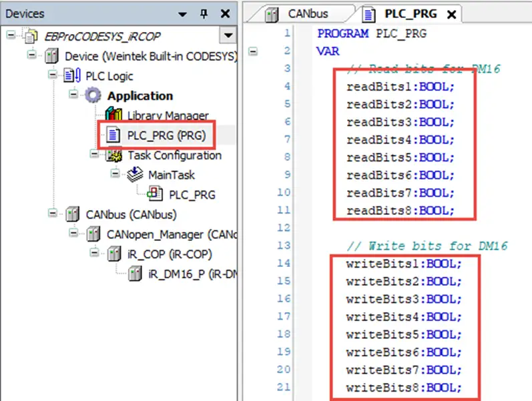Pin the Devices panel
Screen dimensions: 532x401
click(204, 13)
